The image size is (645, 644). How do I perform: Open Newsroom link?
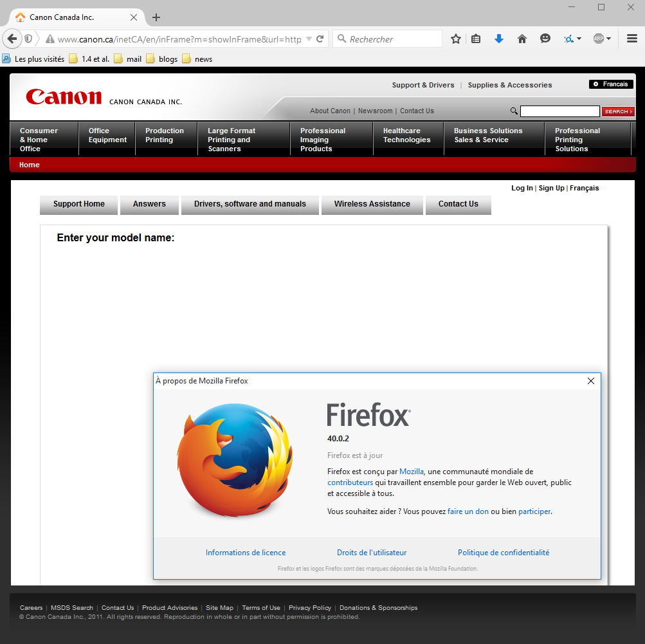[375, 111]
